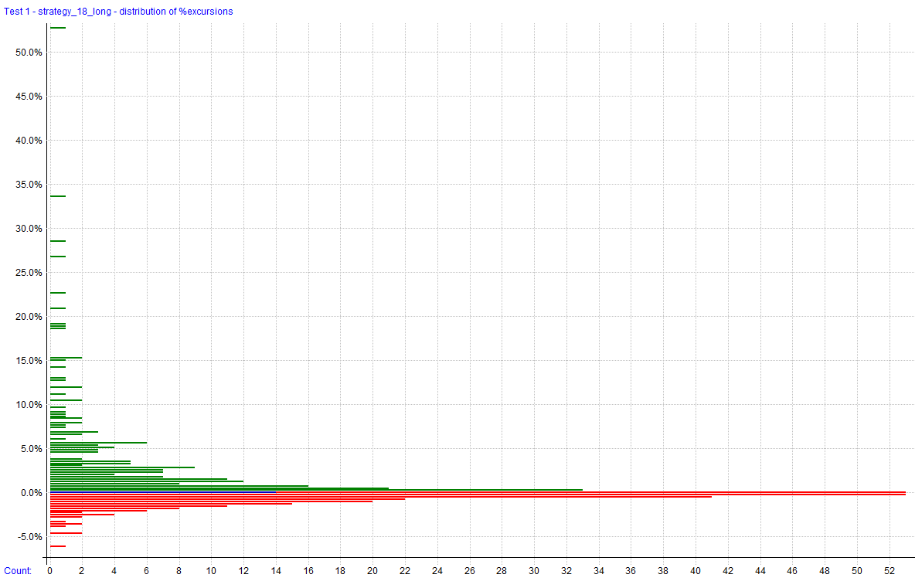This screenshot has width=915, height=588.
Task: Select the red bar reaching count 41
Action: [381, 496]
